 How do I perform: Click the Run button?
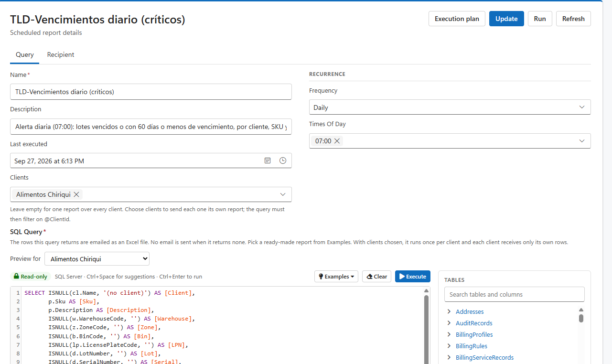[x=540, y=19]
